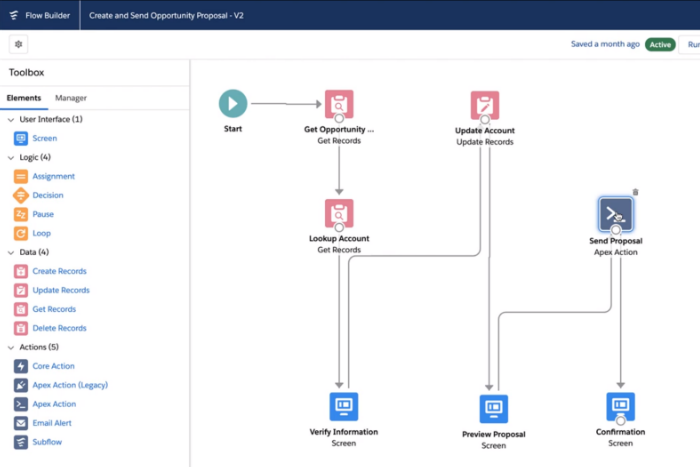The width and height of the screenshot is (700, 467).
Task: Delete Send Proposal using trash icon
Action: [635, 192]
